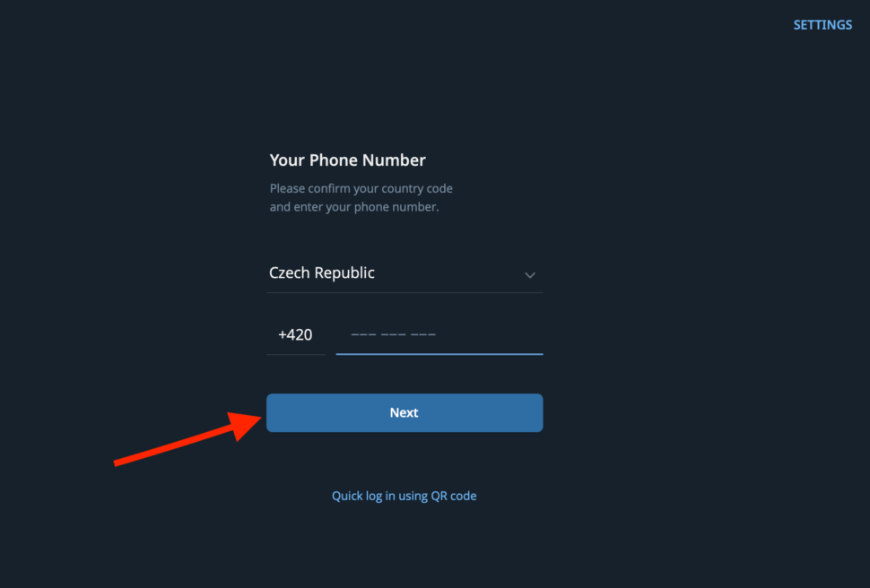Click the middle of the red arrow shaft
This screenshot has width=870, height=588.
(175, 445)
